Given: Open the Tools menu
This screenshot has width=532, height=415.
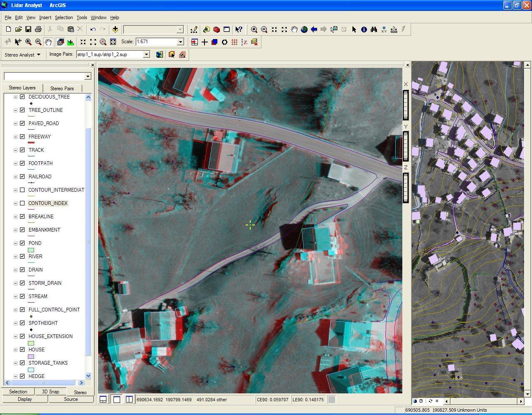Looking at the screenshot, I should 81,17.
